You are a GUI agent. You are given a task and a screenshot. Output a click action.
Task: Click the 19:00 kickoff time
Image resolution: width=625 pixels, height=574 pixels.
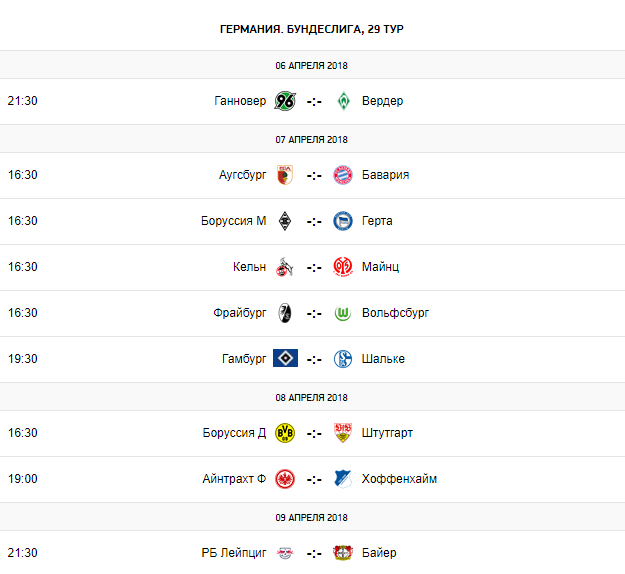[22, 479]
